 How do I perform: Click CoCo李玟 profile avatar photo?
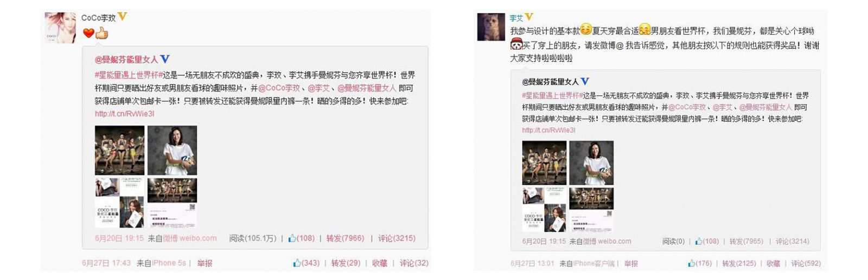(x=60, y=28)
